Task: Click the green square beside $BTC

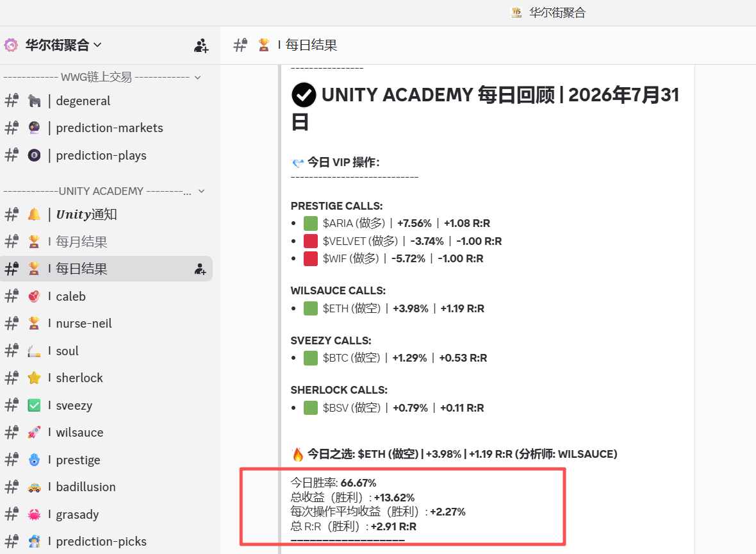Action: [311, 358]
